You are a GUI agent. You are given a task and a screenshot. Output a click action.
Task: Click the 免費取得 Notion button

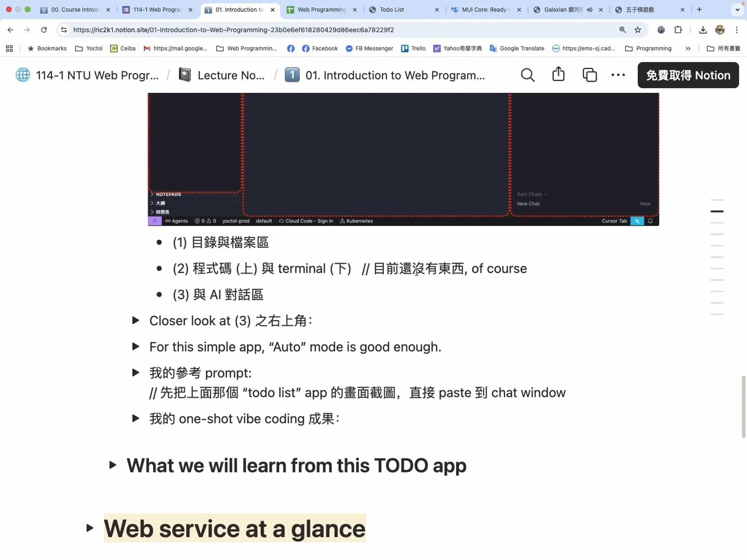click(x=688, y=75)
